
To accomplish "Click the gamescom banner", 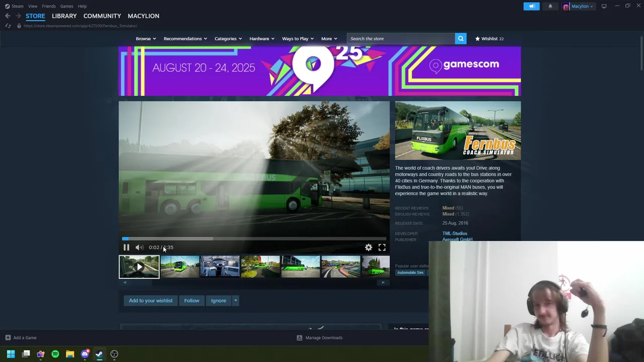I will (x=319, y=71).
